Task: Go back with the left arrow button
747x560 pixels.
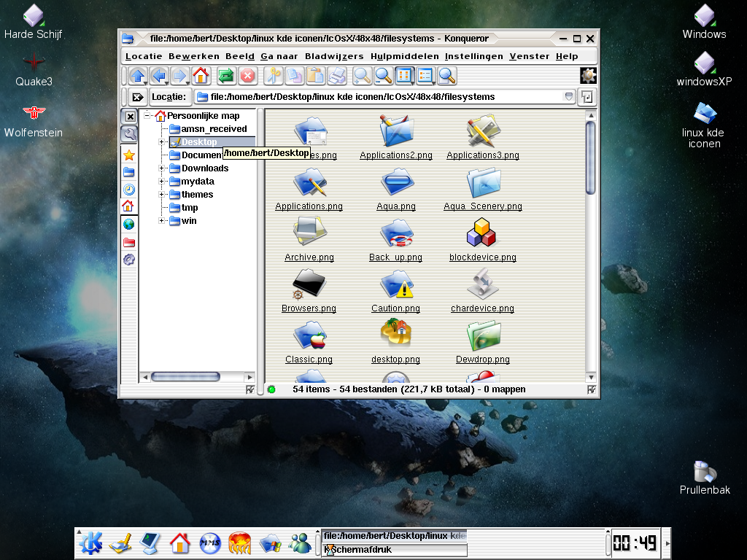Action: pos(159,76)
